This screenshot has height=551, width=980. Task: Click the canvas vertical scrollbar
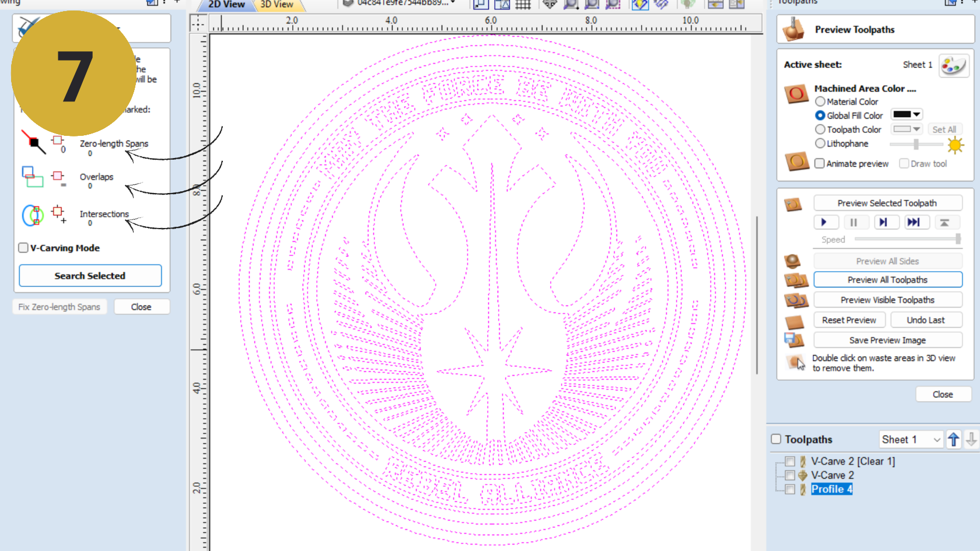tap(757, 295)
